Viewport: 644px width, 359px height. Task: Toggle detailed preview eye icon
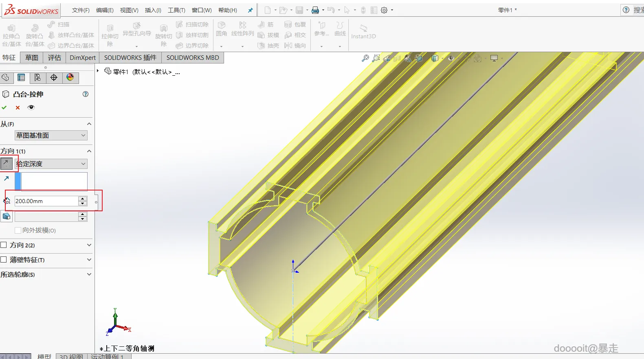[x=31, y=107]
